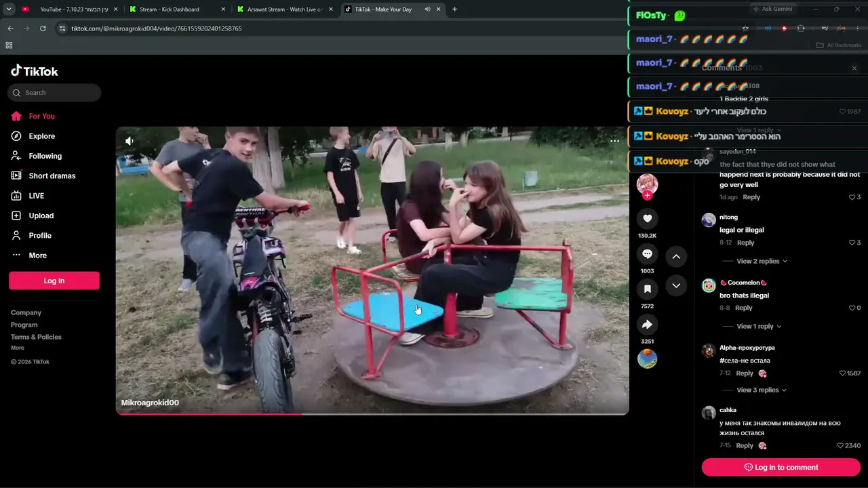Close the TikTok browser tab
The width and height of the screenshot is (868, 488).
[x=439, y=9]
